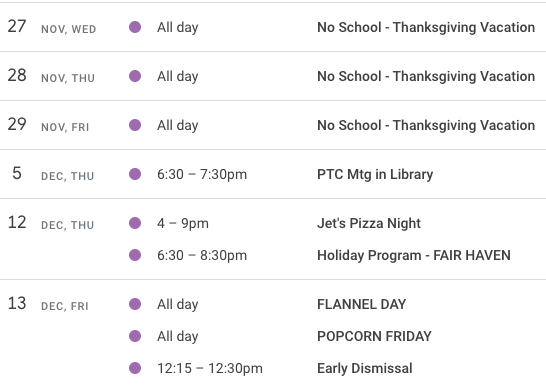Click date number 27

17,26
